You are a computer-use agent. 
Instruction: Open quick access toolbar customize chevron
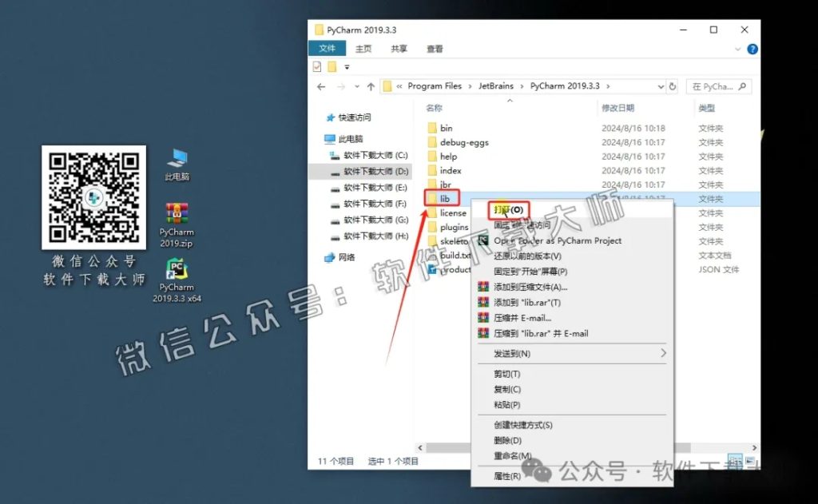click(347, 67)
